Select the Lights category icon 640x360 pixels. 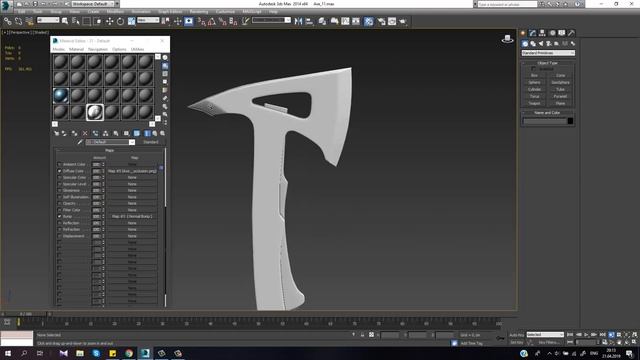541,44
